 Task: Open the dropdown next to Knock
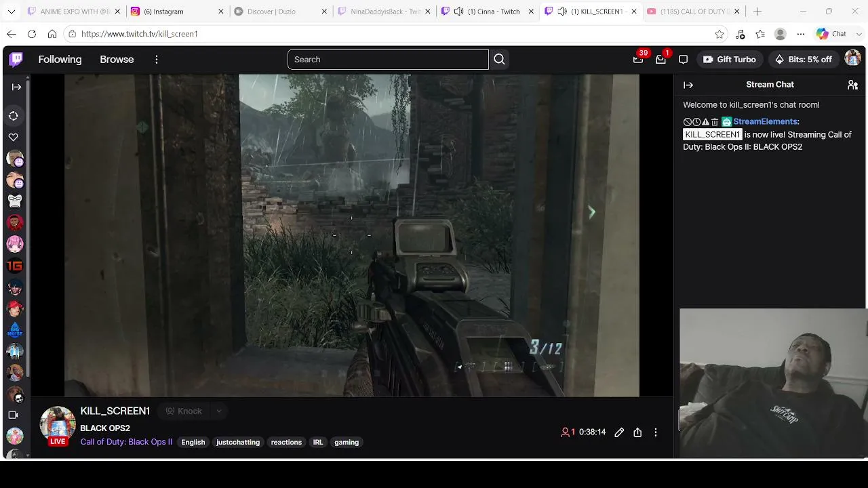click(x=218, y=411)
